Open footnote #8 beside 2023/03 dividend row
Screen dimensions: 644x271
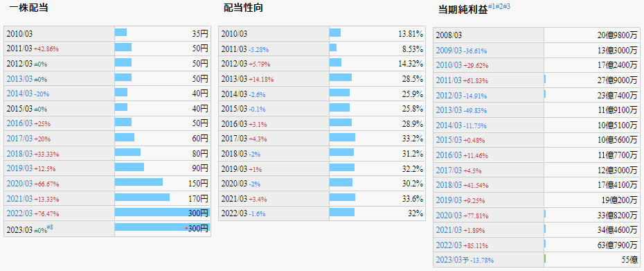tap(50, 227)
